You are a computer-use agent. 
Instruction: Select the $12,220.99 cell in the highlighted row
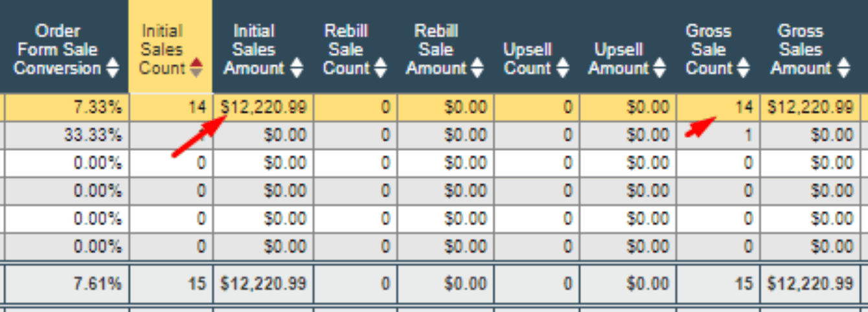[x=264, y=107]
